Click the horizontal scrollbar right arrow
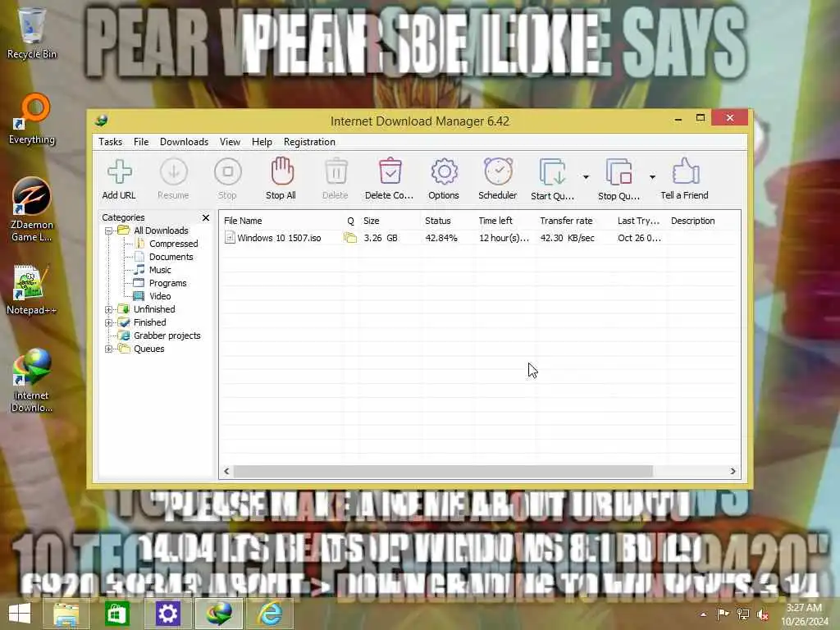 (733, 472)
